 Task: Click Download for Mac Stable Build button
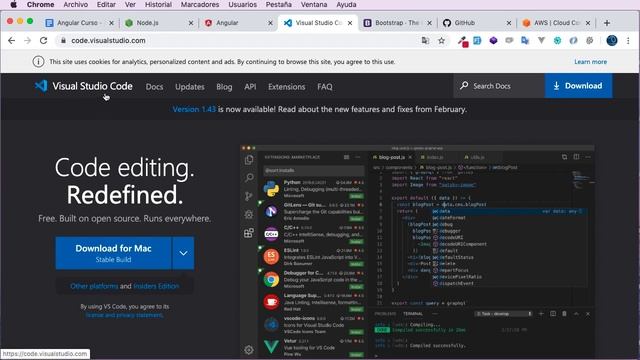pyautogui.click(x=113, y=253)
